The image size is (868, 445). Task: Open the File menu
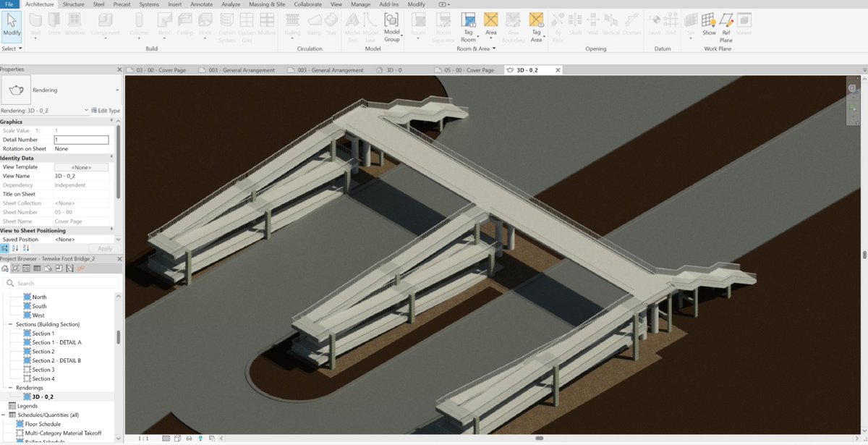point(9,4)
